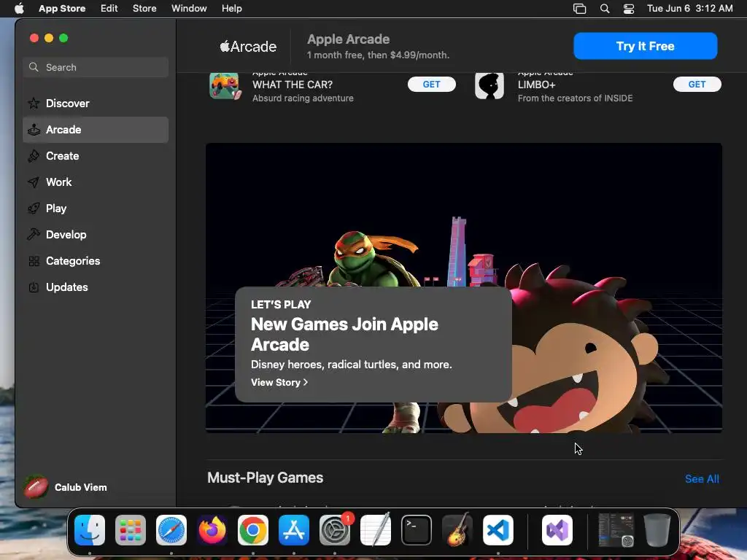
Task: Click the App Store Dock icon
Action: pyautogui.click(x=294, y=530)
